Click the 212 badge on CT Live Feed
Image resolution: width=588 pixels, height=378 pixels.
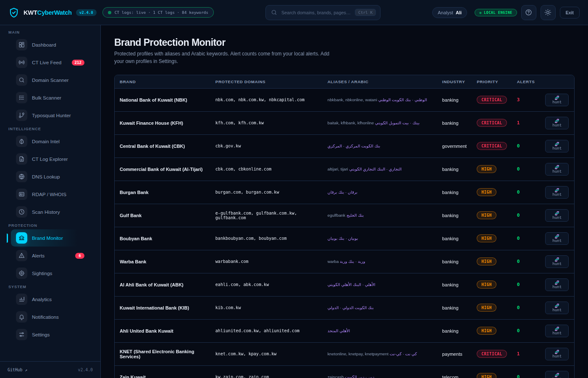click(x=78, y=63)
